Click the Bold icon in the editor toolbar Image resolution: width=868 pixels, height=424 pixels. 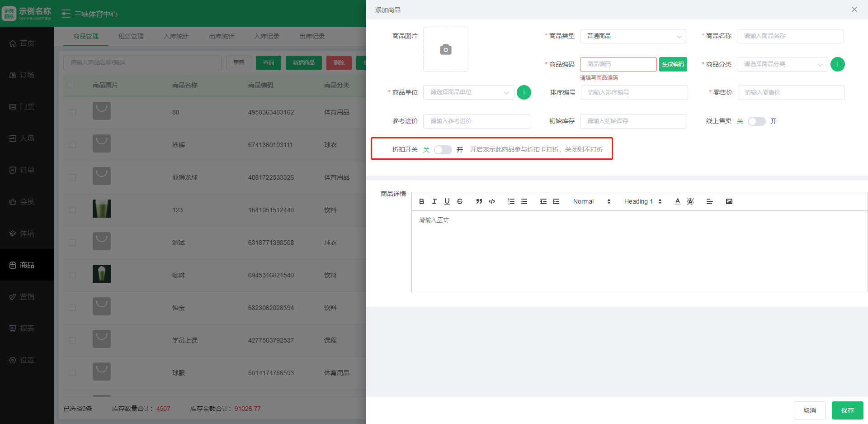pyautogui.click(x=421, y=201)
